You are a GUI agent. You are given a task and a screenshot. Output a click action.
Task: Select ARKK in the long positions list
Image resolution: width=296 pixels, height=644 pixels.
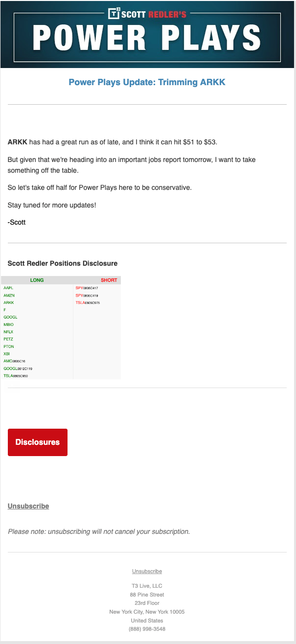9,302
